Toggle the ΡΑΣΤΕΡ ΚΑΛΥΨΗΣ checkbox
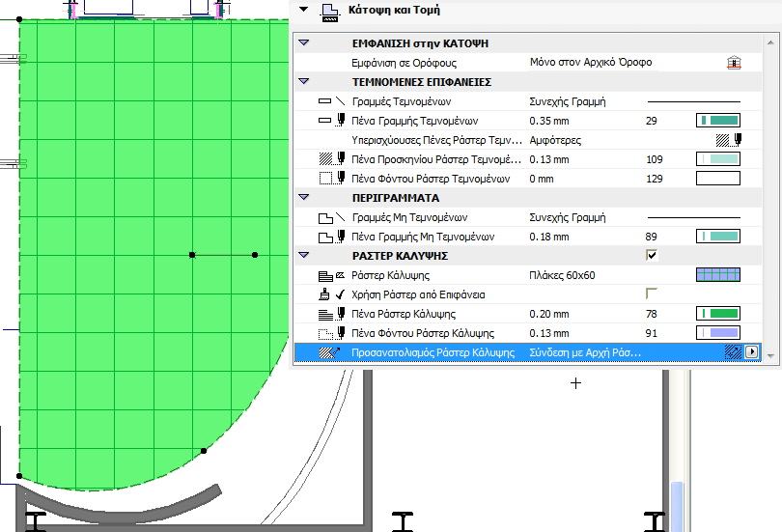 pyautogui.click(x=652, y=255)
